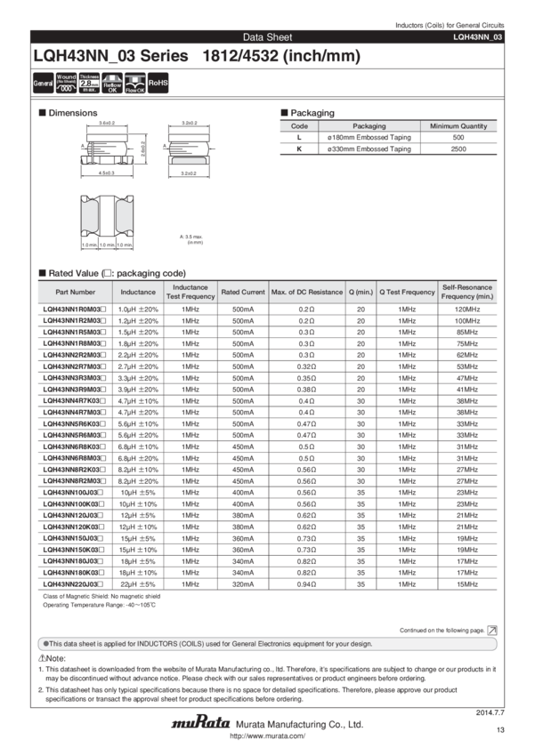This screenshot has height=756, width=535.
Task: Click the Q Test Frequency column header
Action: tap(407, 293)
